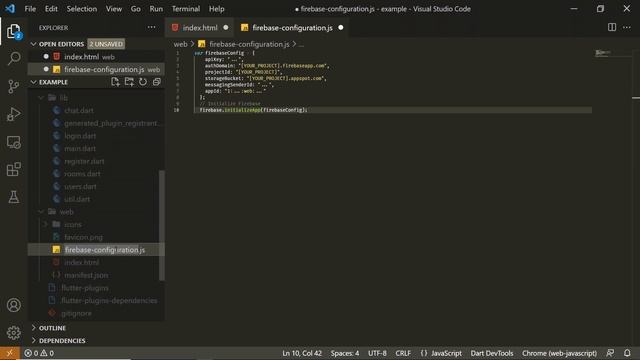The image size is (640, 360).
Task: Open the Accounts icon
Action: pos(13,305)
